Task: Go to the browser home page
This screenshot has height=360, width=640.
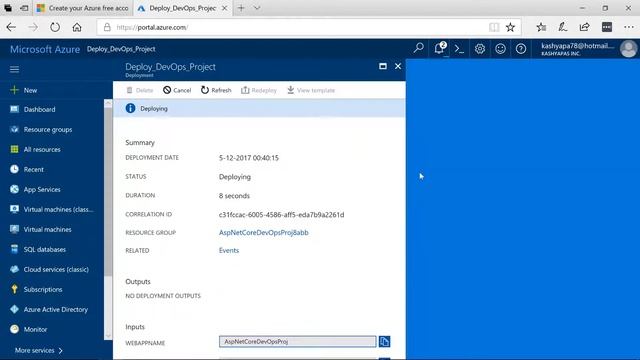Action: (x=77, y=27)
